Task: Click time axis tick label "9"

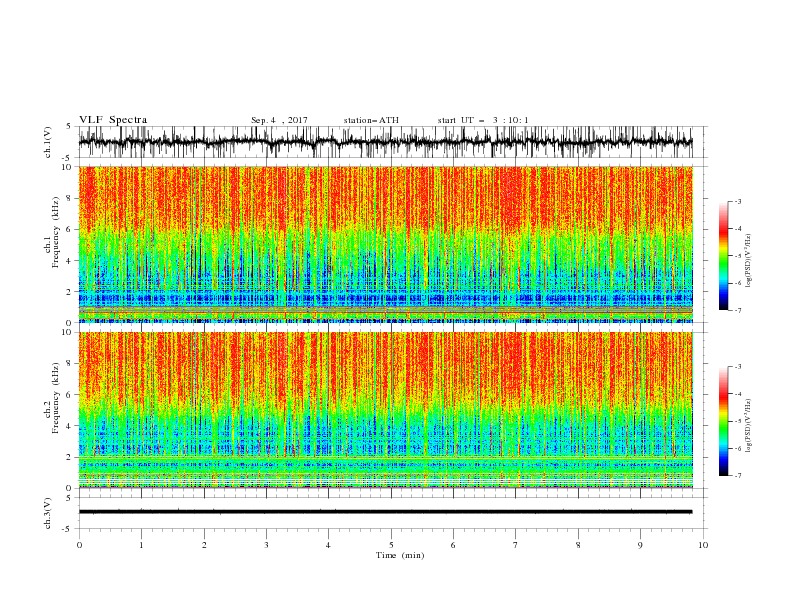Action: 640,545
